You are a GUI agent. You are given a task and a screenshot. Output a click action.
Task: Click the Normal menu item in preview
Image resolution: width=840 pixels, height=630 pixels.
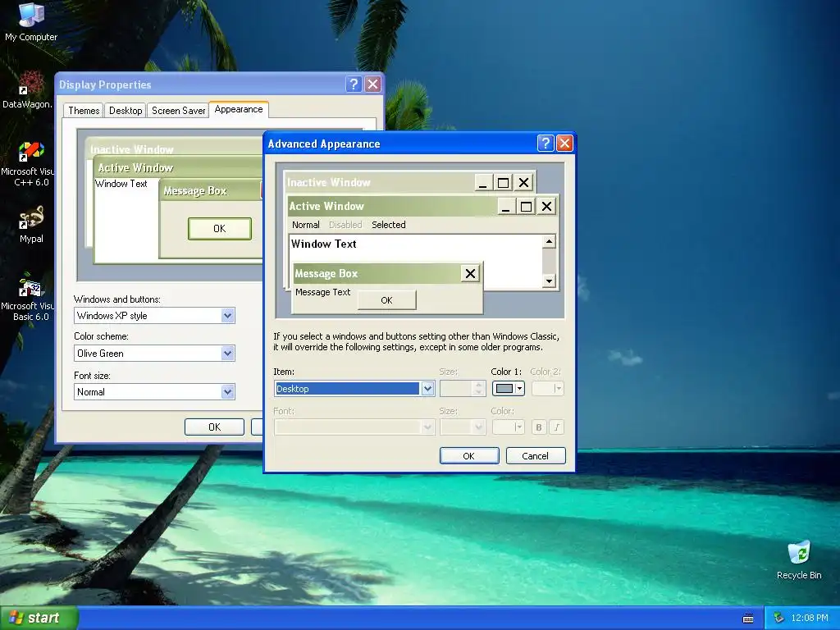click(x=305, y=225)
